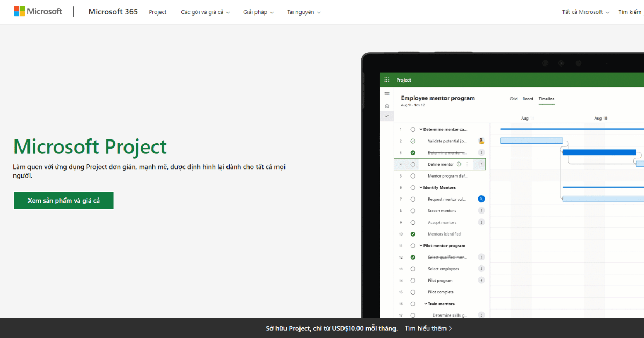Open the Các gói và giá cả dropdown
Image resolution: width=644 pixels, height=338 pixels.
(x=206, y=12)
